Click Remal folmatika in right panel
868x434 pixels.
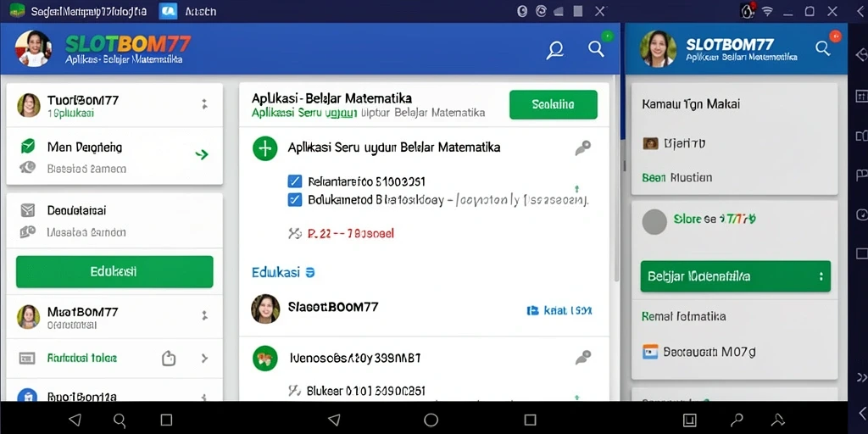point(684,317)
